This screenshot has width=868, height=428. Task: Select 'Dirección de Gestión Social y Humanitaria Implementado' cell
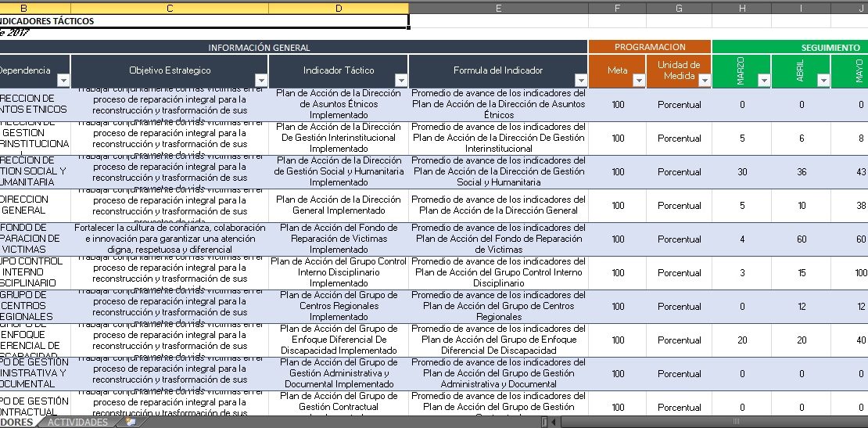339,171
